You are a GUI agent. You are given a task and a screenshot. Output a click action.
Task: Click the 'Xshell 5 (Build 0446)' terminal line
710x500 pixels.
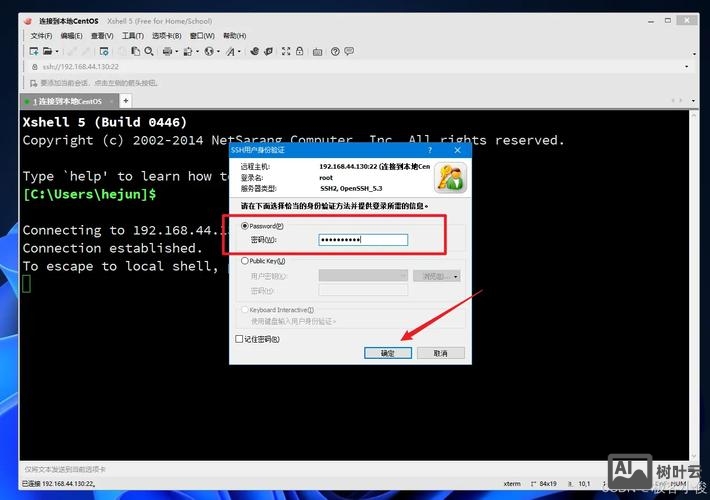(x=105, y=122)
